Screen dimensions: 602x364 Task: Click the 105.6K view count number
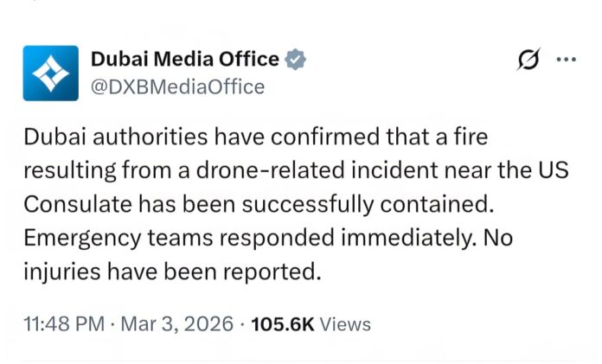(x=282, y=324)
